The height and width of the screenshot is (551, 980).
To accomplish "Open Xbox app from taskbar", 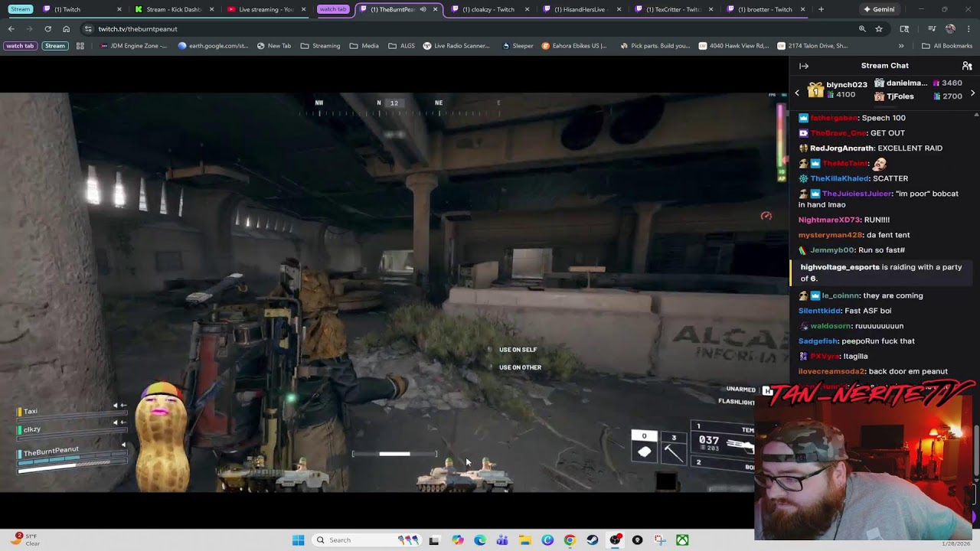I will tap(681, 540).
